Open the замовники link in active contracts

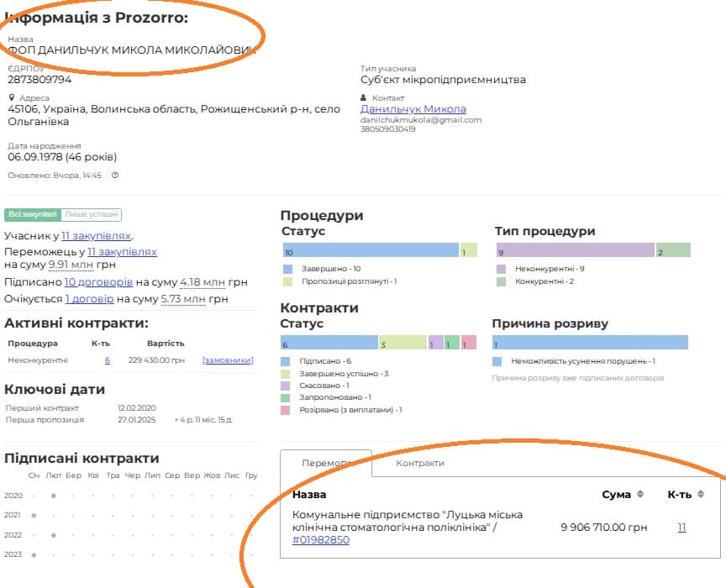(228, 360)
